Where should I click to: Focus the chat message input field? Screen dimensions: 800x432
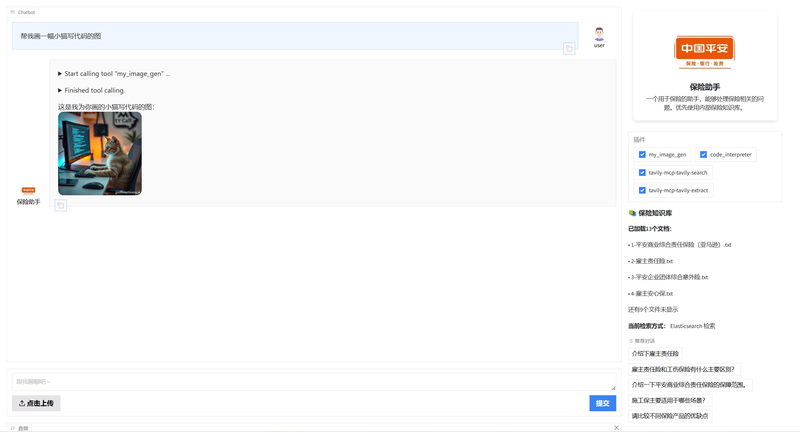314,382
